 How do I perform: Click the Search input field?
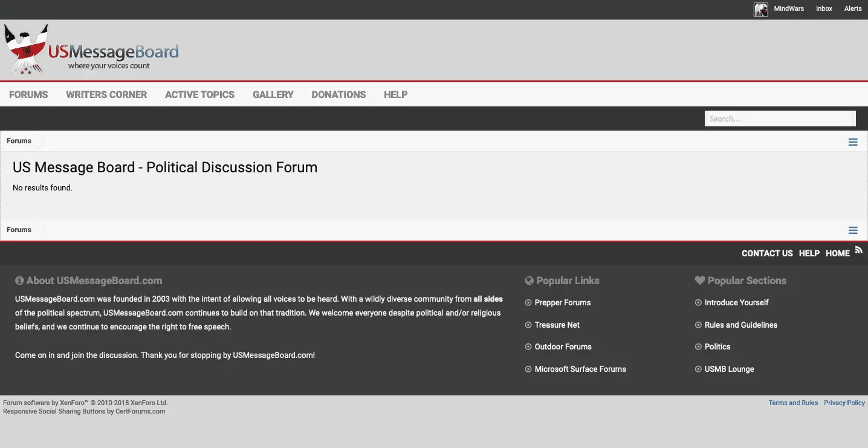tap(780, 118)
